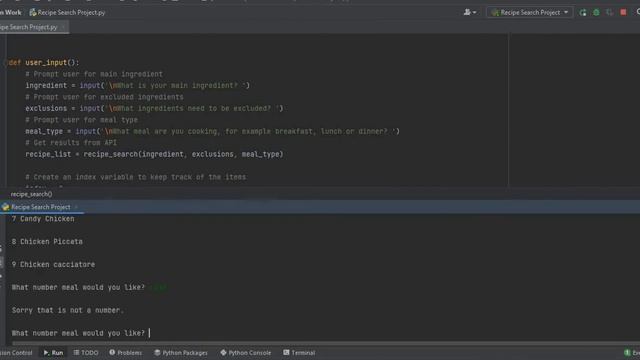Click the 'ingredient = input' code line
Viewport: 640px width, 360px height.
(137, 85)
